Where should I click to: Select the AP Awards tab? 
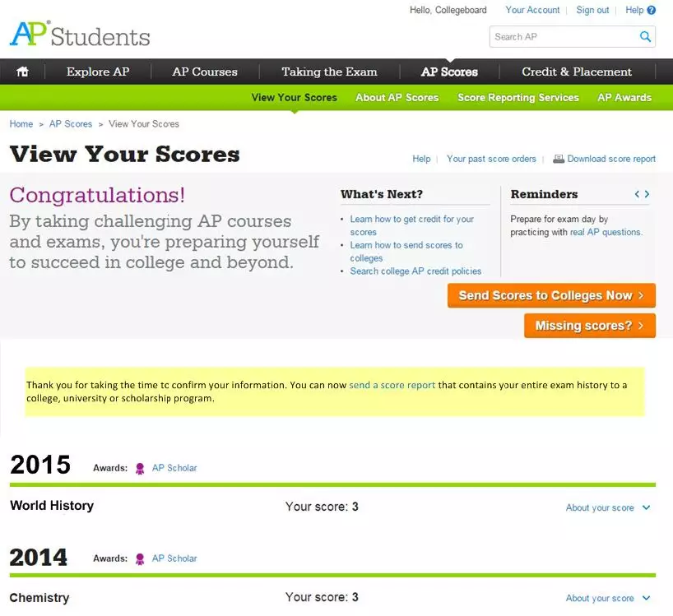[x=624, y=97]
